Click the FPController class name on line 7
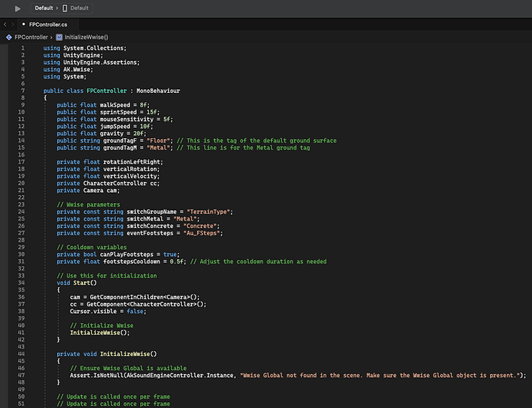Image resolution: width=532 pixels, height=408 pixels. [x=106, y=91]
